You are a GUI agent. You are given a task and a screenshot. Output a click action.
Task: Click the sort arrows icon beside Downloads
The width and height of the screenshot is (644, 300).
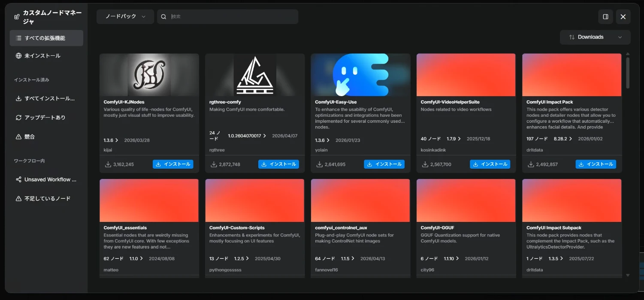571,37
